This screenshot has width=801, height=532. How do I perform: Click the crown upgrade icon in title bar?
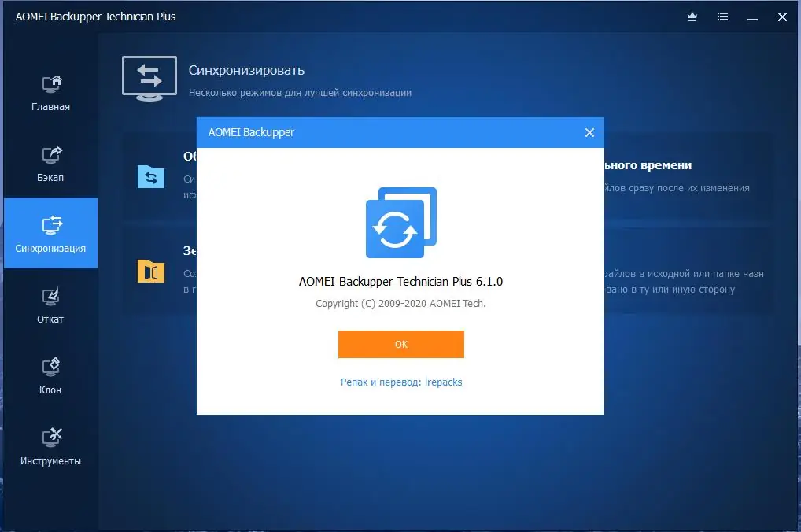coord(692,17)
